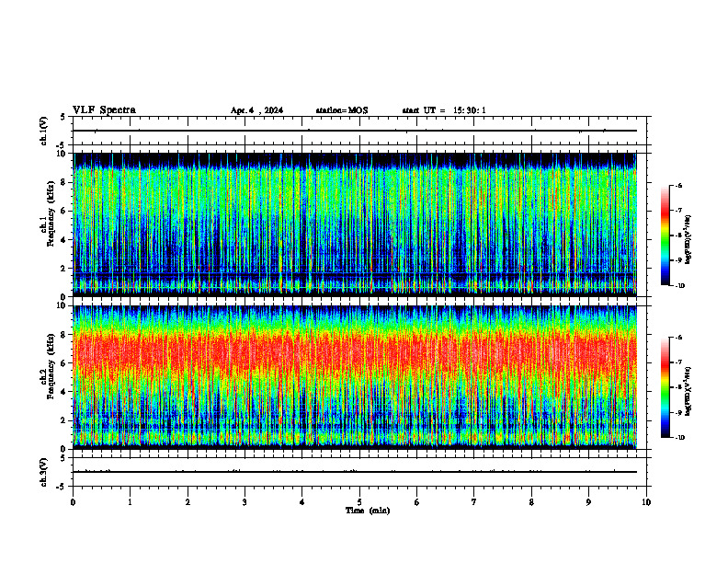Click the "ch.3(V)" waveform axis label
This screenshot has width=728, height=563.
(43, 472)
